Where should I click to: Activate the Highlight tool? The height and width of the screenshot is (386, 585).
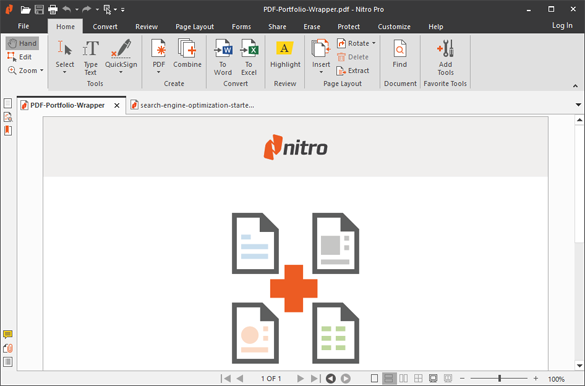pos(285,53)
